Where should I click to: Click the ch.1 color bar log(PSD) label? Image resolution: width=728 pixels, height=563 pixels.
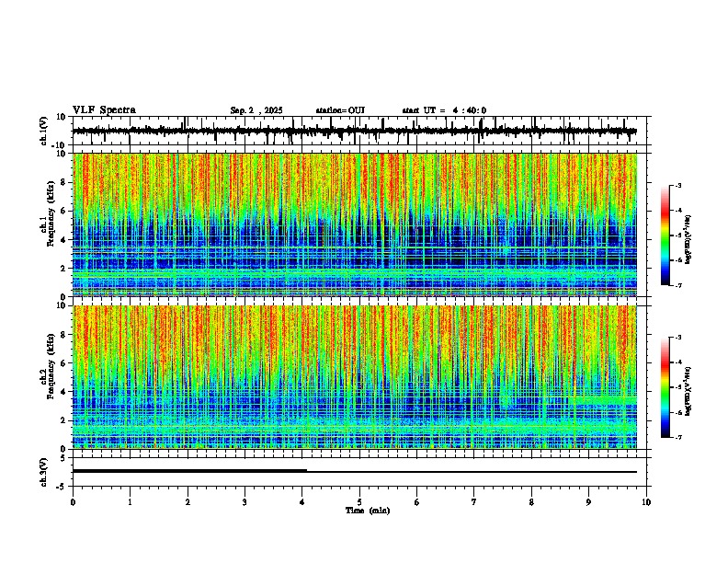click(x=688, y=239)
